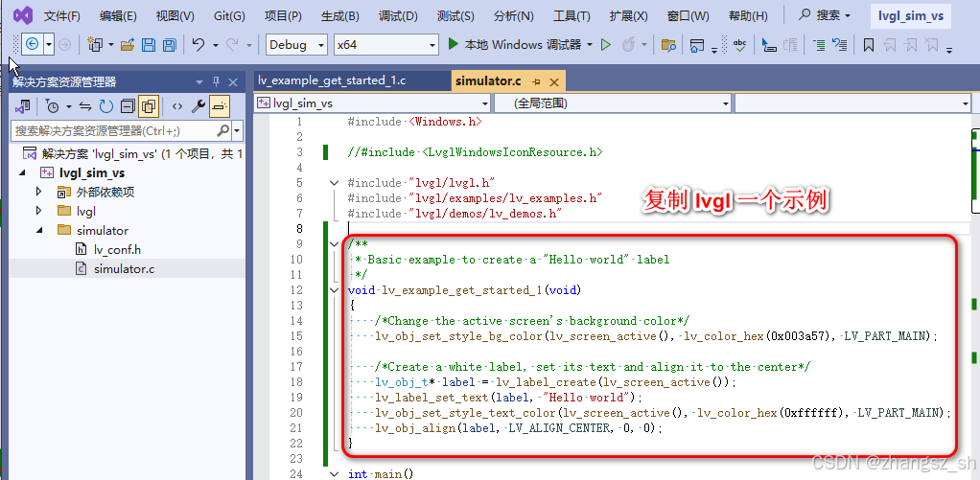Open the Git(G) menu

click(x=229, y=15)
